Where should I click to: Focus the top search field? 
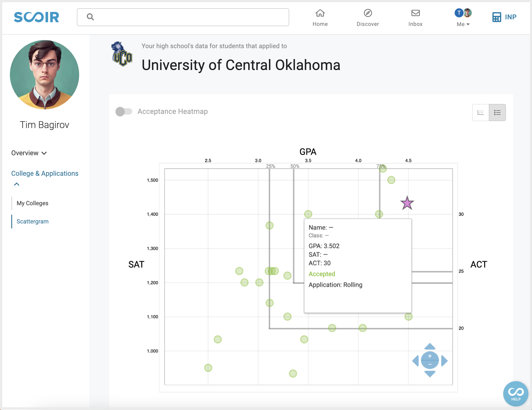click(x=183, y=17)
